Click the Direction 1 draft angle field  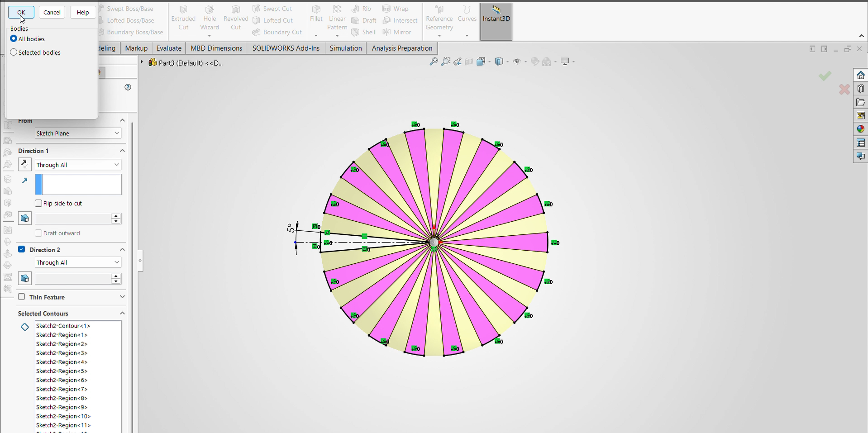[x=73, y=219]
